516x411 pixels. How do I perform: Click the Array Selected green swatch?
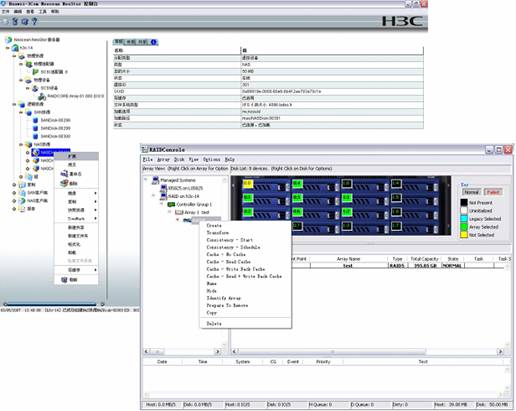[464, 227]
